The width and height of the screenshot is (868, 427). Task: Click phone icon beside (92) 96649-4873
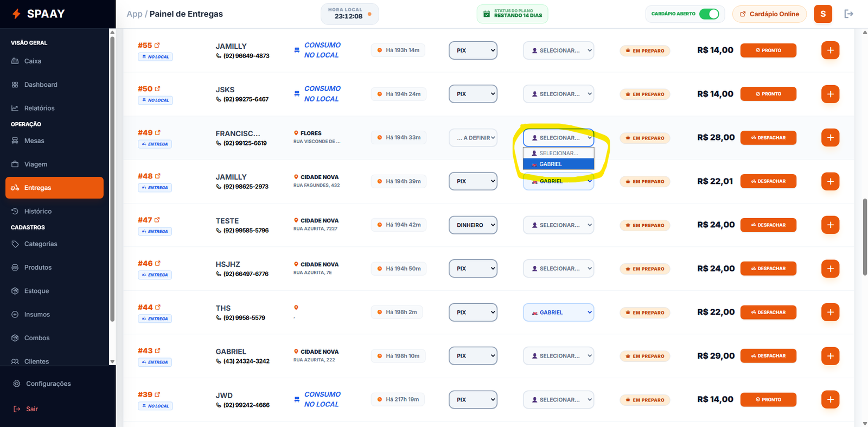pyautogui.click(x=219, y=56)
